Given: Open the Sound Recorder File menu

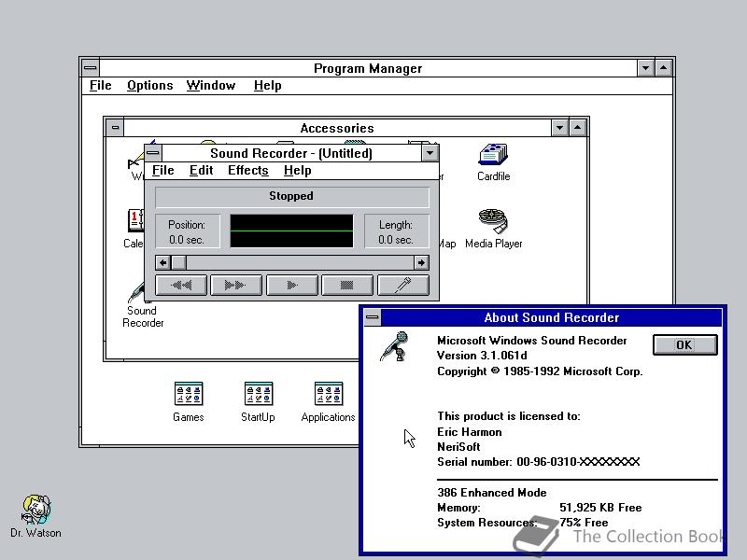Looking at the screenshot, I should [x=162, y=171].
